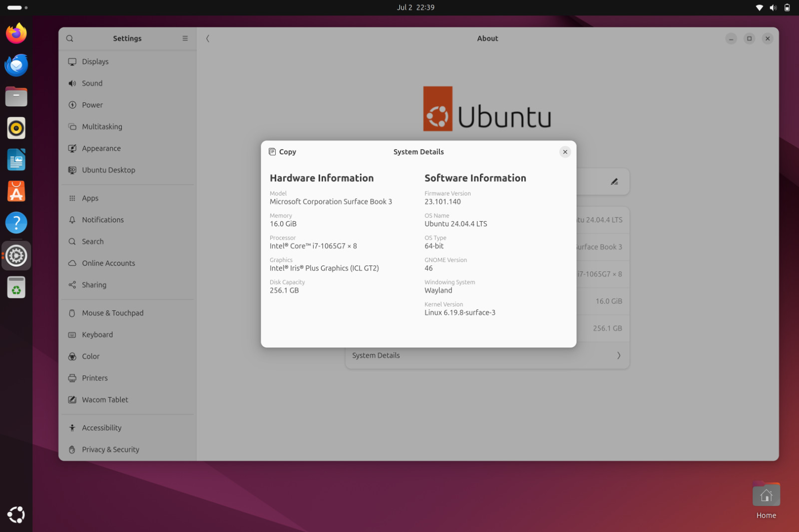Image resolution: width=799 pixels, height=532 pixels.
Task: Open the volume indicator system menu
Action: [x=773, y=7]
